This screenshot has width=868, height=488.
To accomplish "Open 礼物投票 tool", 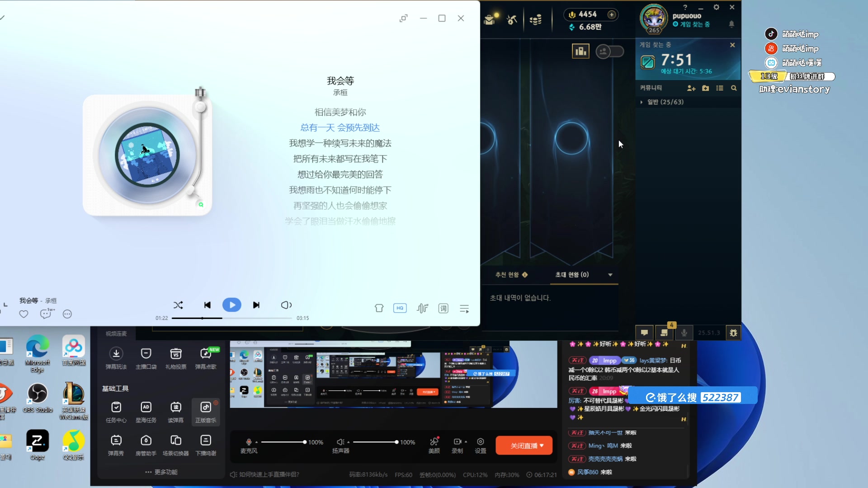I will coord(176,358).
